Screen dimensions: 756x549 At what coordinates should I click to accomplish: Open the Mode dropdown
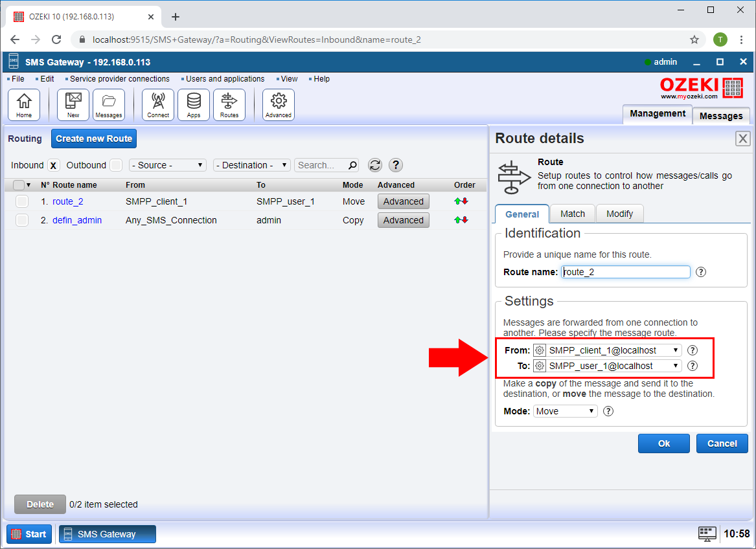click(566, 411)
